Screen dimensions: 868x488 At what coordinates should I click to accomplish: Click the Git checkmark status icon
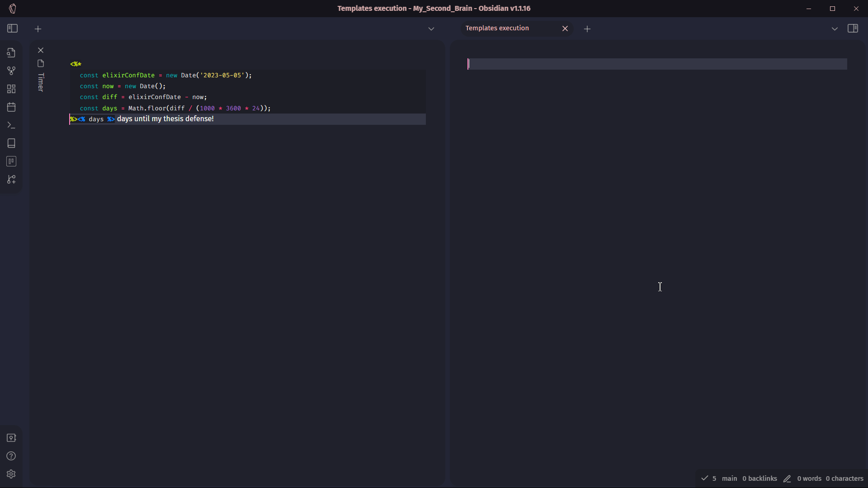point(704,478)
